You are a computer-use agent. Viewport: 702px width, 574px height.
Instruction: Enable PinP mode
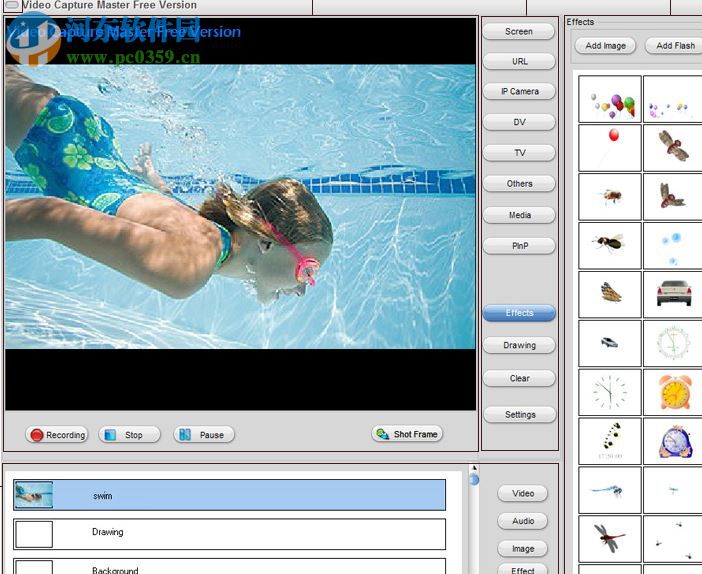tap(519, 246)
